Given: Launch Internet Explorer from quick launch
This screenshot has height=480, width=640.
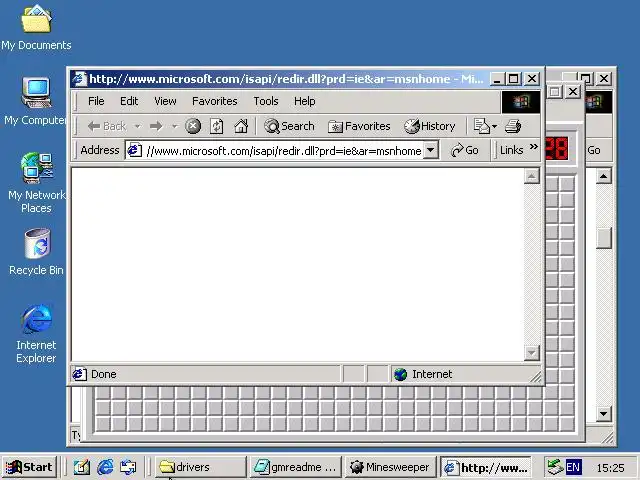Looking at the screenshot, I should coord(105,467).
